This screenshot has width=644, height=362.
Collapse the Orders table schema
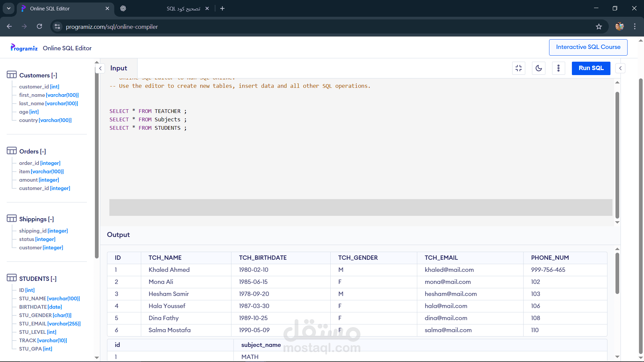pyautogui.click(x=43, y=152)
